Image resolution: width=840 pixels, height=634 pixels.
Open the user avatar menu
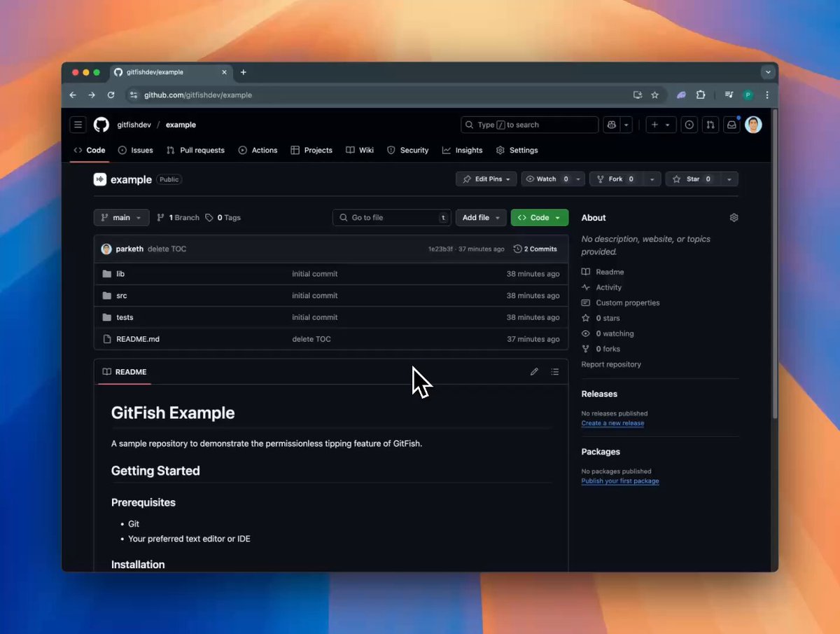(x=753, y=125)
